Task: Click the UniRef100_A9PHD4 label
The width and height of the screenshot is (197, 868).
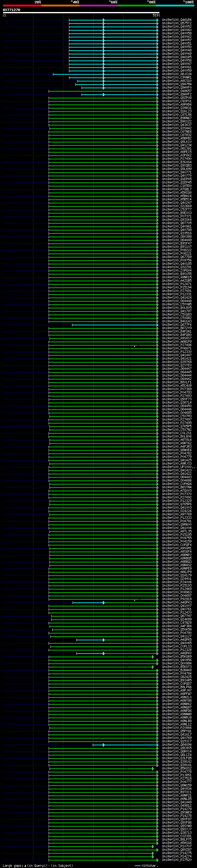Action: 177,104
